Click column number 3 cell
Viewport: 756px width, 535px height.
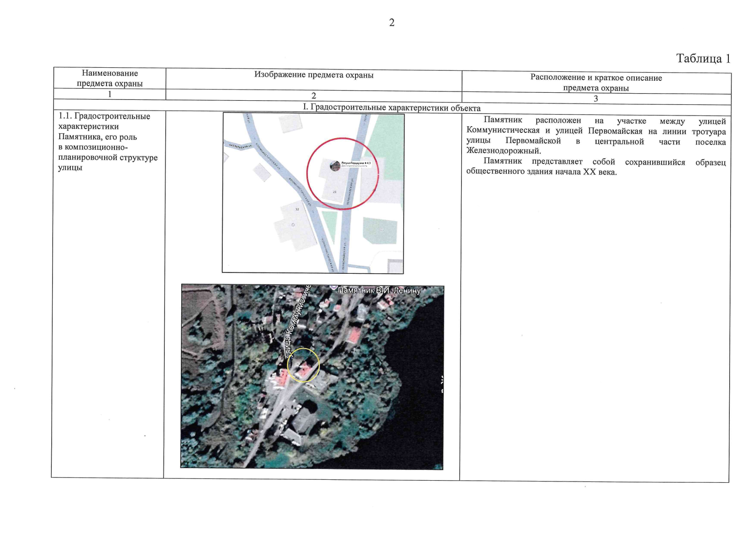click(596, 99)
